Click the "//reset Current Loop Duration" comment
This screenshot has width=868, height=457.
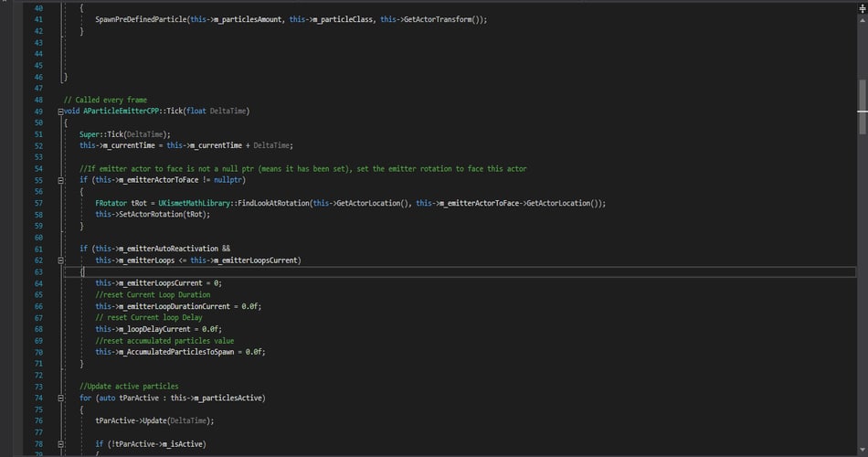153,294
